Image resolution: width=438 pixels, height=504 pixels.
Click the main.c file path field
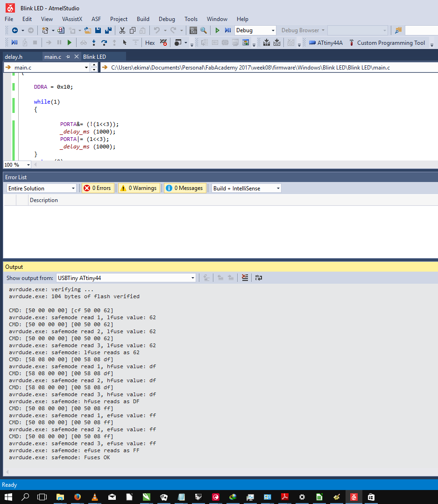269,68
